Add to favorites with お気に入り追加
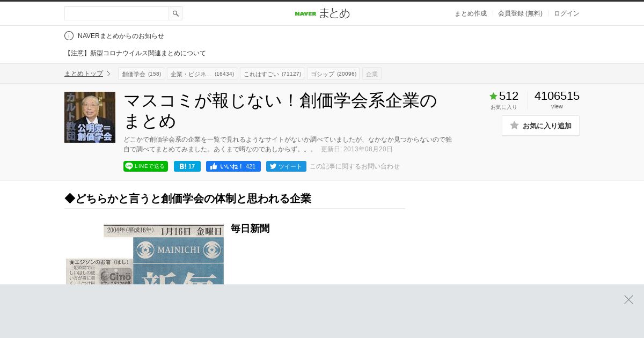This screenshot has width=644, height=338. point(540,126)
